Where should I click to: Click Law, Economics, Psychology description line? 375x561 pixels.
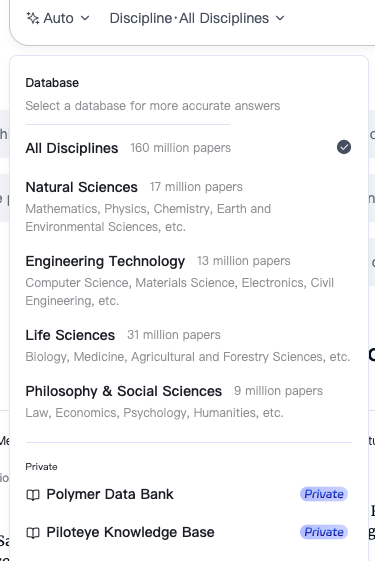[x=154, y=413]
